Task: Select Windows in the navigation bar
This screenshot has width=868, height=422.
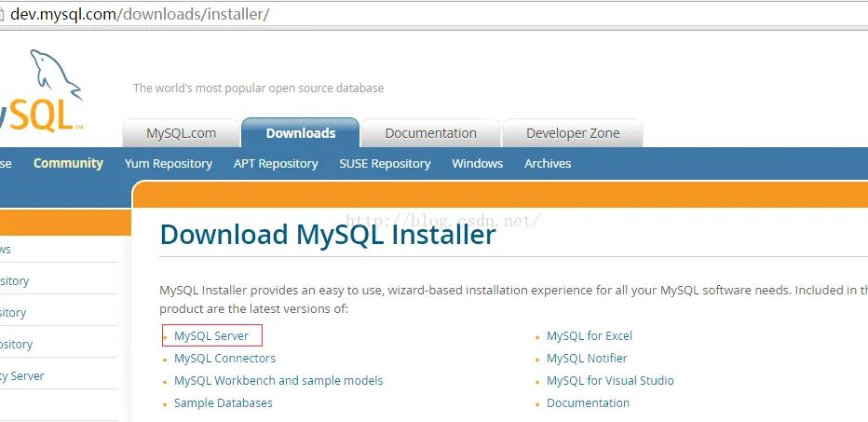Action: click(477, 163)
